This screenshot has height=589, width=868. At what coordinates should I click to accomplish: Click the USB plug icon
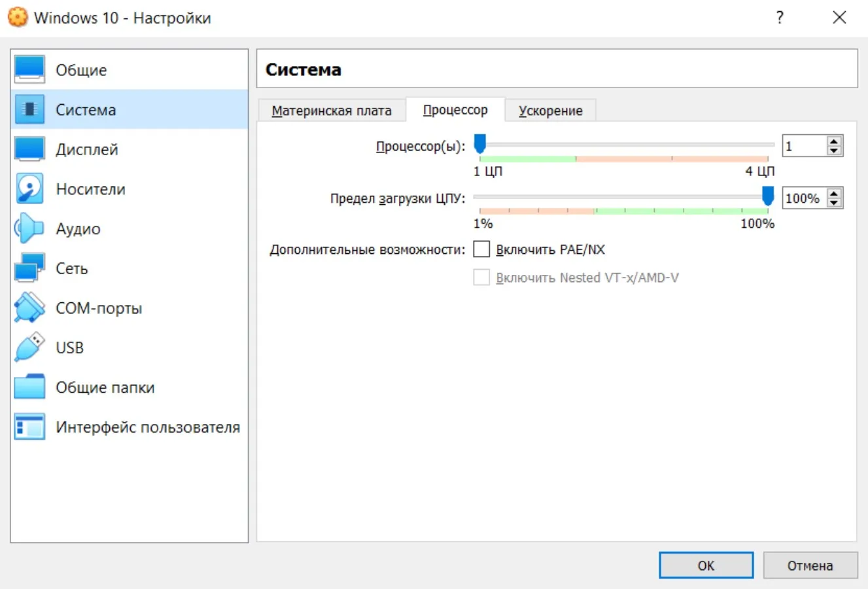pyautogui.click(x=29, y=348)
